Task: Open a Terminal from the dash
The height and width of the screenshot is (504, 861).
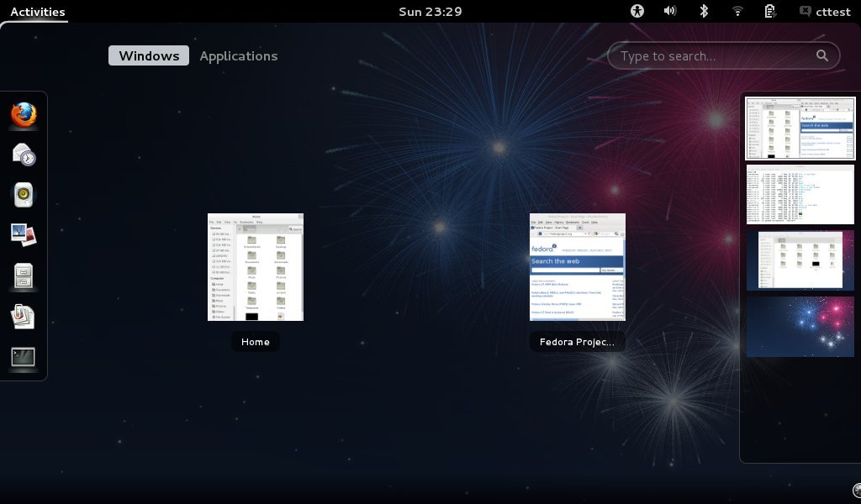Action: [x=23, y=356]
